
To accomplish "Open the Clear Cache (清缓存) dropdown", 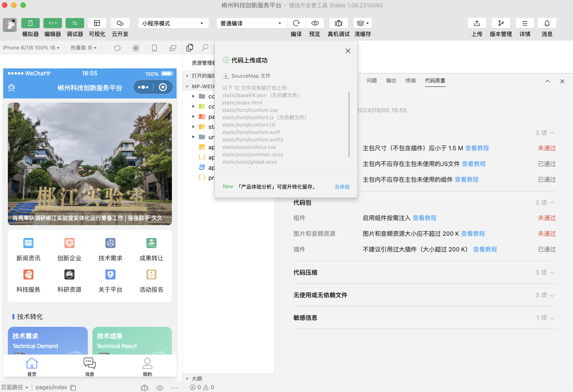I will (x=363, y=23).
